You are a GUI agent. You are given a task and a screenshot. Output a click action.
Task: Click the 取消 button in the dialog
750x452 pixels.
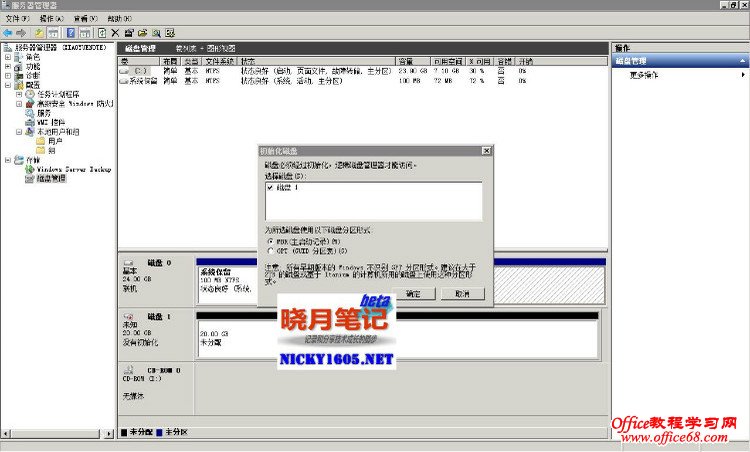pos(463,294)
